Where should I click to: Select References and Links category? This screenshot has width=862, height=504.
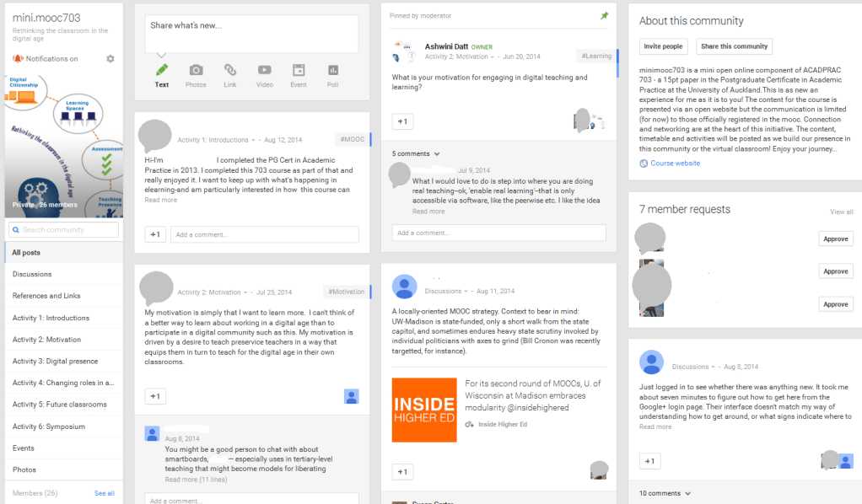click(46, 296)
